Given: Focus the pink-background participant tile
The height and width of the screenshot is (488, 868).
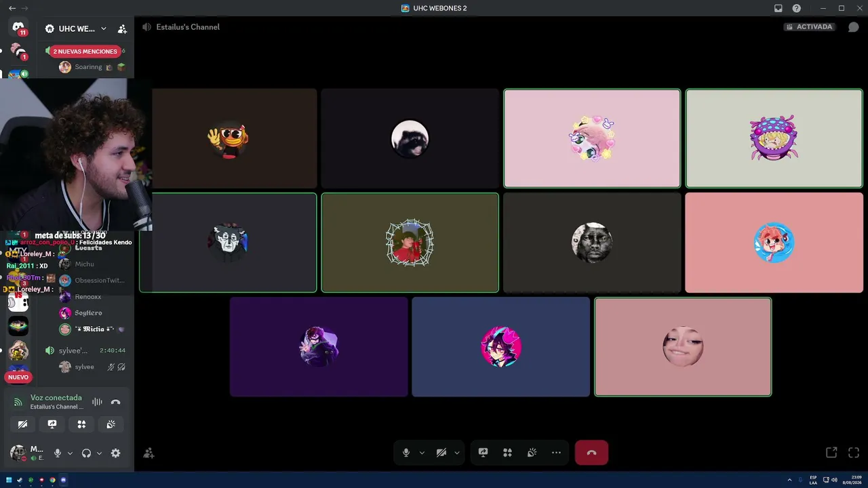Looking at the screenshot, I should click(592, 138).
